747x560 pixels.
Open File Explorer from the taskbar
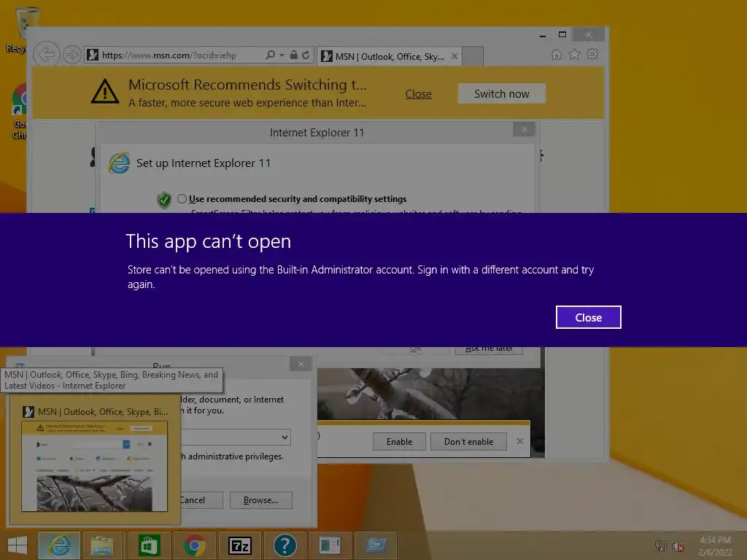[x=102, y=545]
